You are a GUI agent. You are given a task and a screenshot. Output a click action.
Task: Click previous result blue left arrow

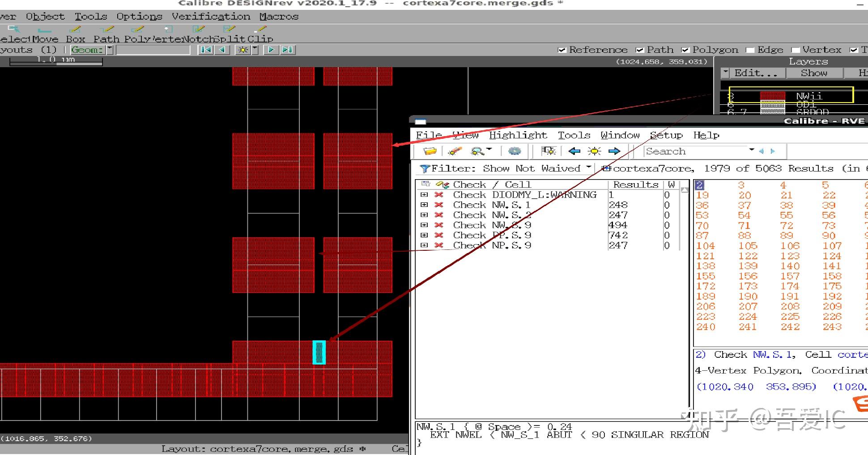(574, 151)
